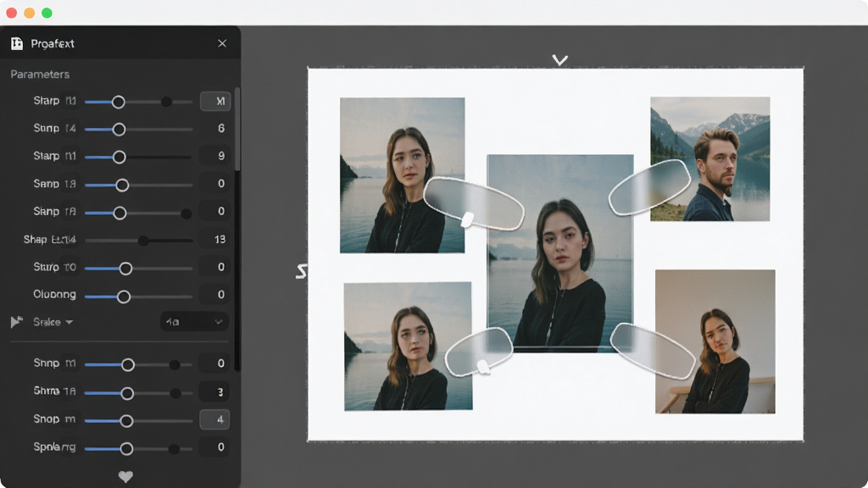Click the dark marker on the Sknp slider

tap(186, 213)
